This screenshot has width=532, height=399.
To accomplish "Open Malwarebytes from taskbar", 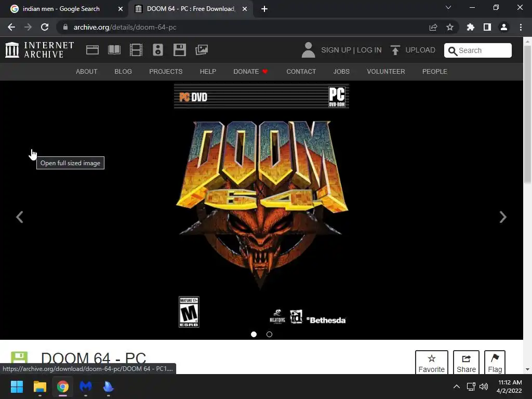I will [x=86, y=387].
